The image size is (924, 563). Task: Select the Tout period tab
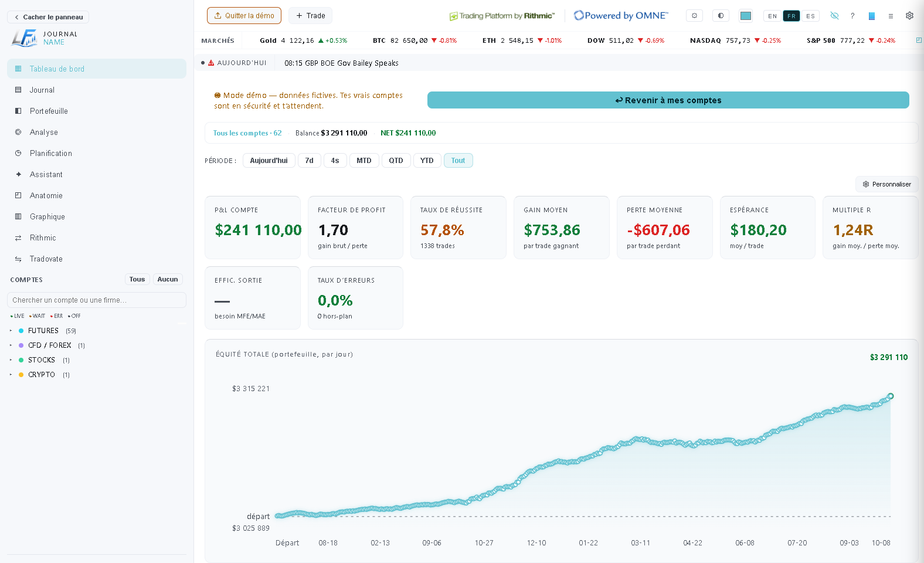(x=458, y=161)
